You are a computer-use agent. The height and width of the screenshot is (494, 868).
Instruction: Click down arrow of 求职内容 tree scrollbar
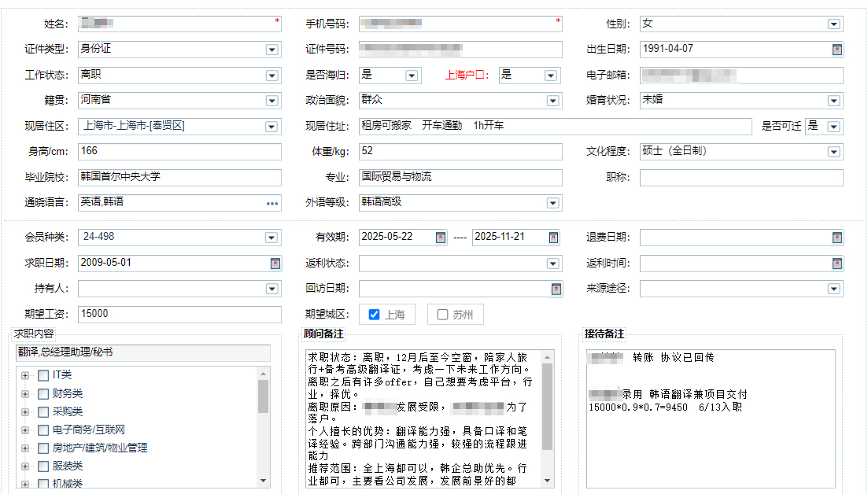264,481
